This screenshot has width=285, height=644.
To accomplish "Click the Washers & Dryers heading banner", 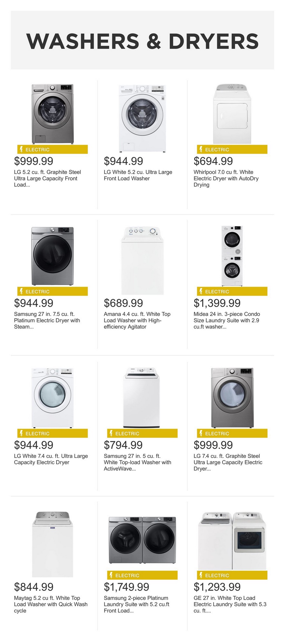I will click(142, 41).
